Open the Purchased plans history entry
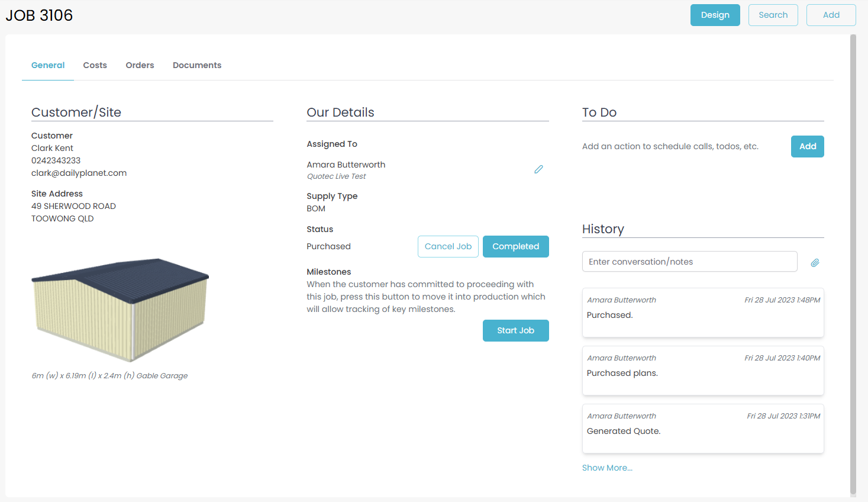 [x=703, y=371]
